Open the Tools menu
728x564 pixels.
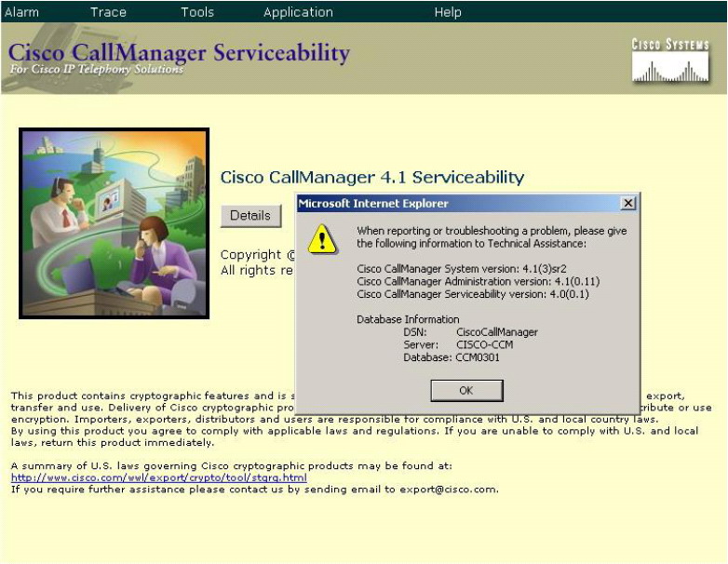[x=196, y=12]
